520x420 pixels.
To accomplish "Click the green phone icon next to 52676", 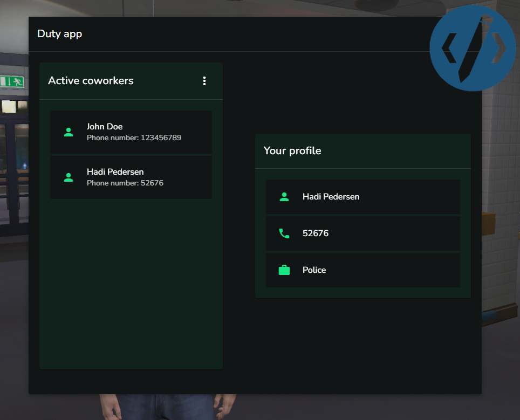I will click(x=284, y=233).
